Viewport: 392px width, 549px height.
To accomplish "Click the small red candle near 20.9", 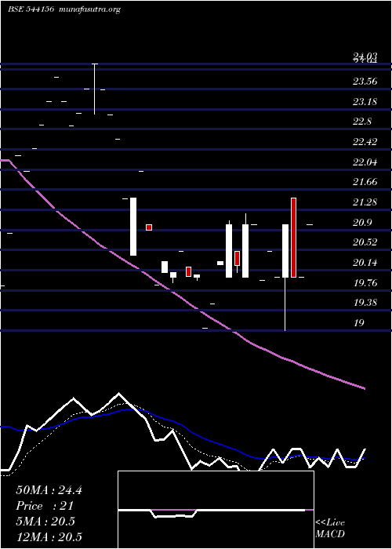I will 149,227.
